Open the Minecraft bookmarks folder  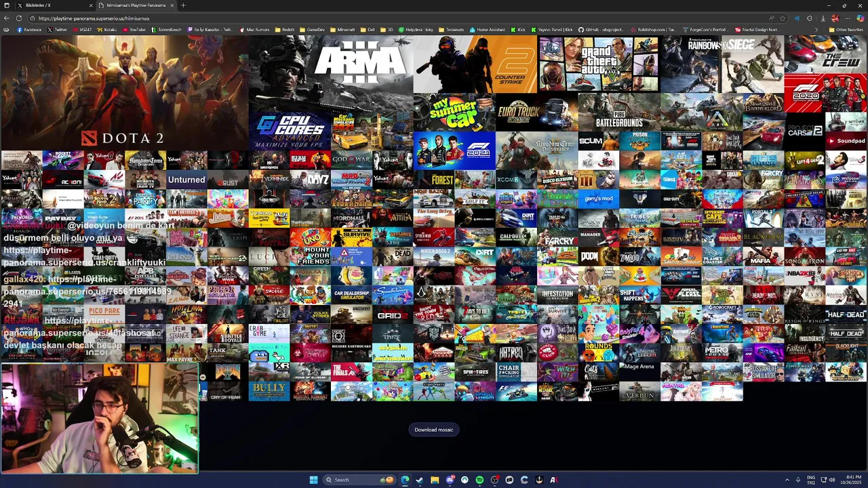tap(343, 30)
